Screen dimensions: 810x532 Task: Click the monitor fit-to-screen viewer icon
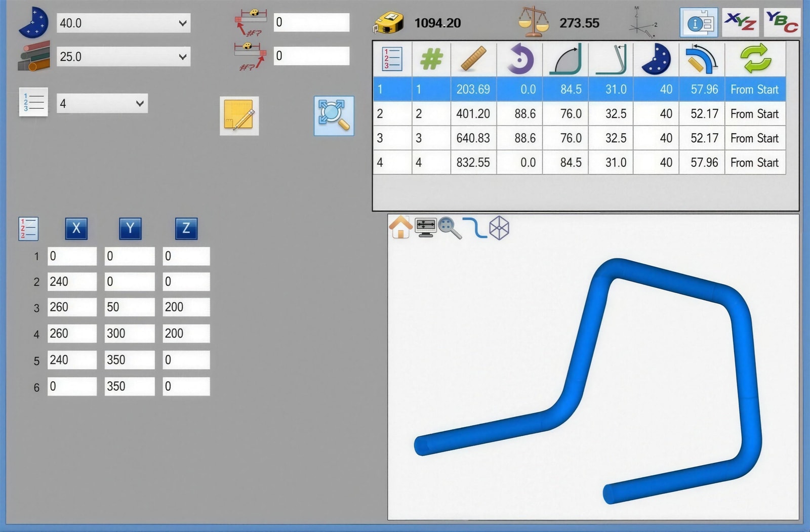(x=425, y=228)
